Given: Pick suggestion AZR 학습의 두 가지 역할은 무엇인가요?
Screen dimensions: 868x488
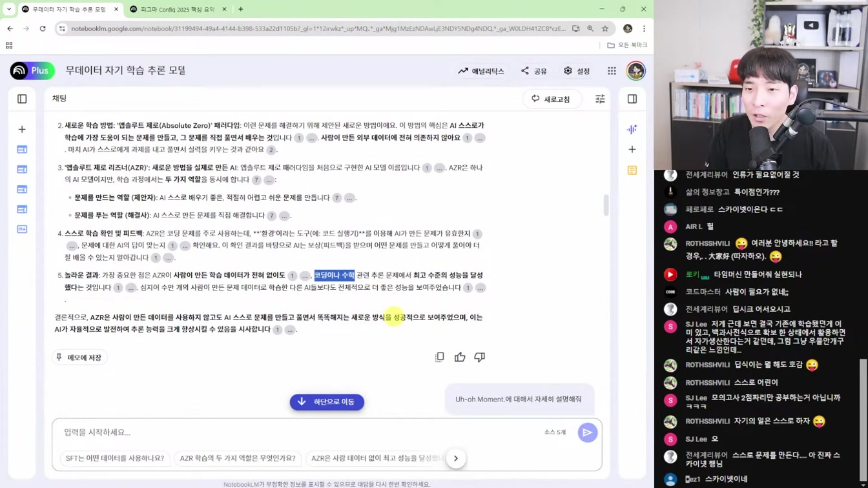Looking at the screenshot, I should pyautogui.click(x=238, y=458).
